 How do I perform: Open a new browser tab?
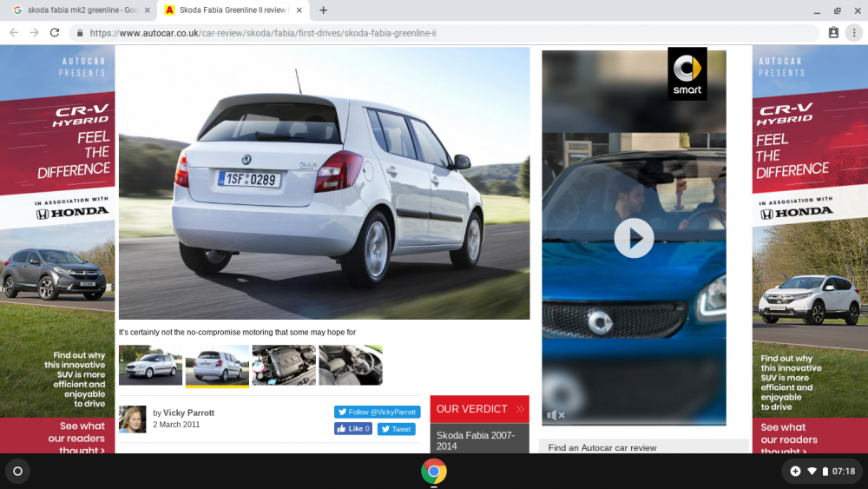point(323,10)
